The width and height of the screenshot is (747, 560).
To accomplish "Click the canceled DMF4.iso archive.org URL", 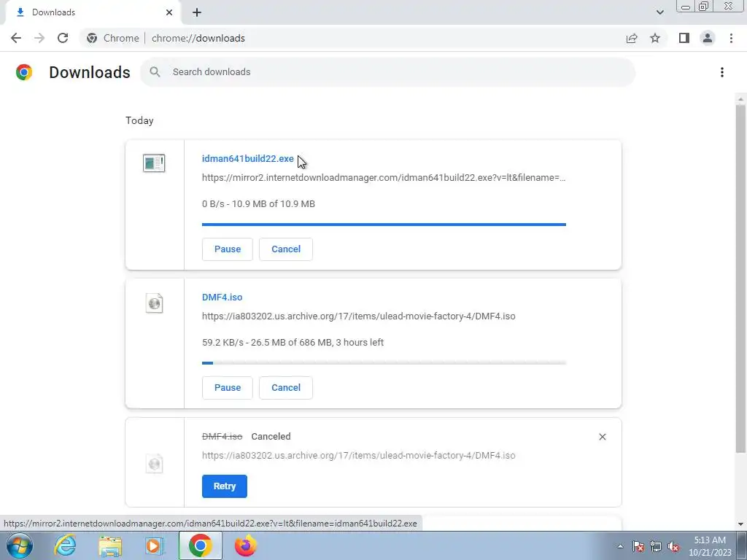I will [358, 455].
